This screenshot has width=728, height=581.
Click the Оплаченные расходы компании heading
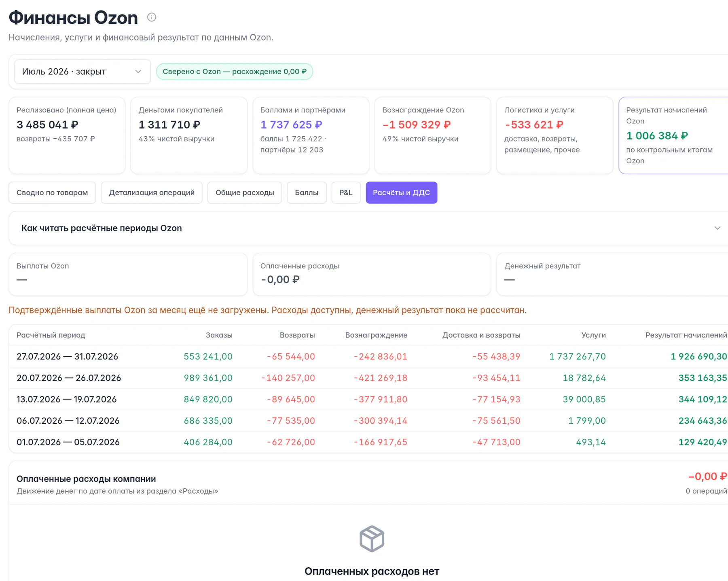click(x=86, y=479)
